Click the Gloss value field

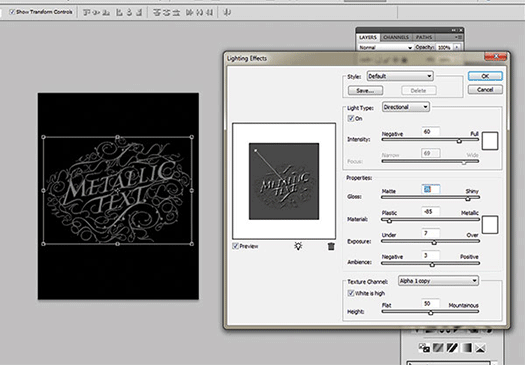(431, 189)
